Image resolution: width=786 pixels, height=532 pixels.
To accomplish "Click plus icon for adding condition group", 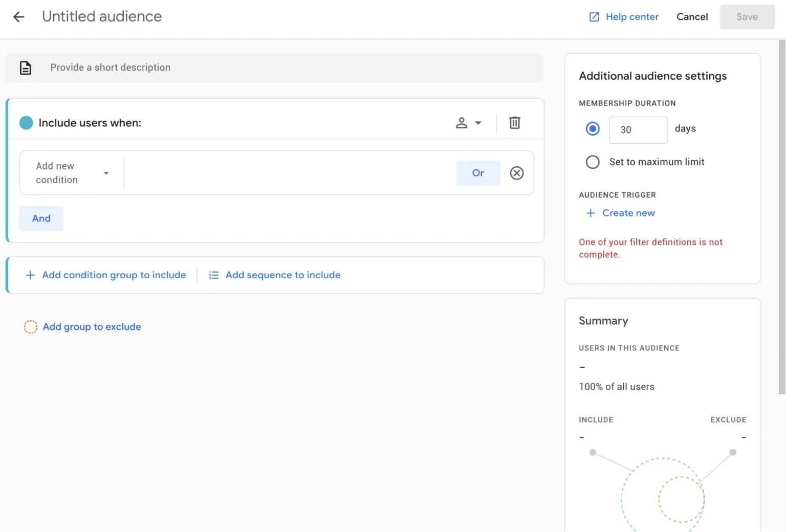I will pos(30,275).
